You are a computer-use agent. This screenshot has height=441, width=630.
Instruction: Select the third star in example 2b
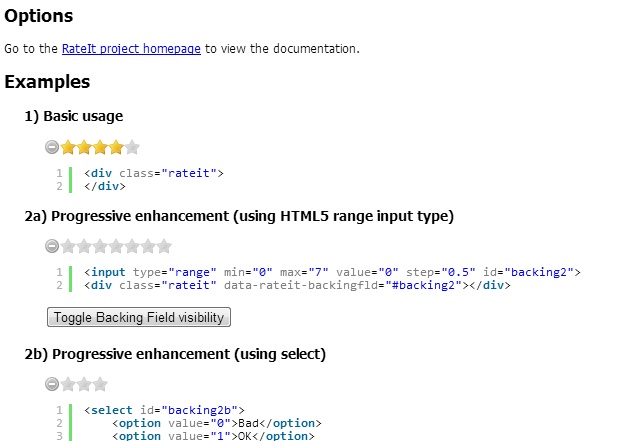click(101, 384)
